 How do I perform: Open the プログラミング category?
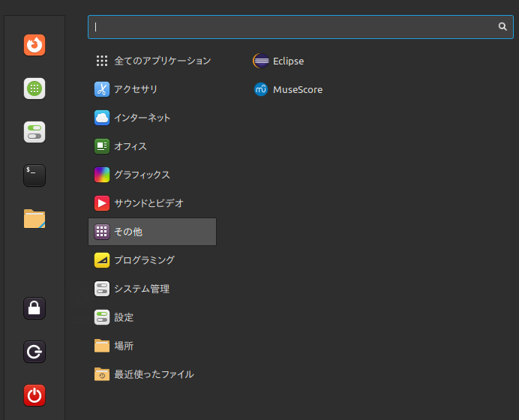(152, 260)
